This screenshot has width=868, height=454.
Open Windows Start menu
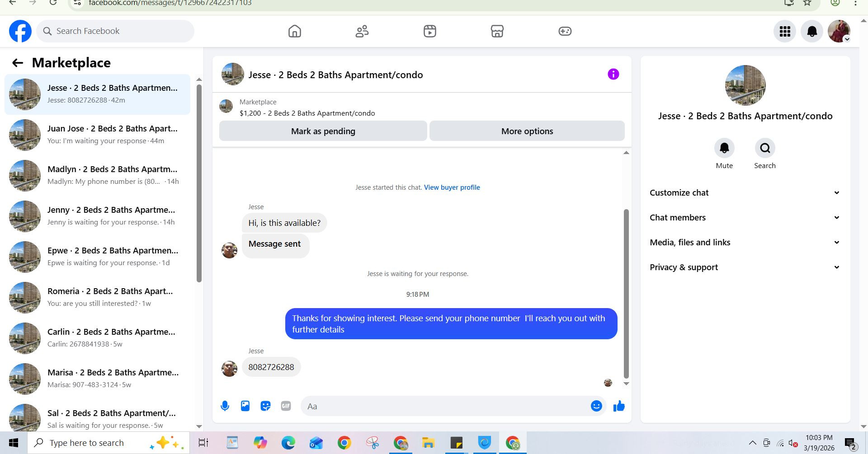(14, 443)
